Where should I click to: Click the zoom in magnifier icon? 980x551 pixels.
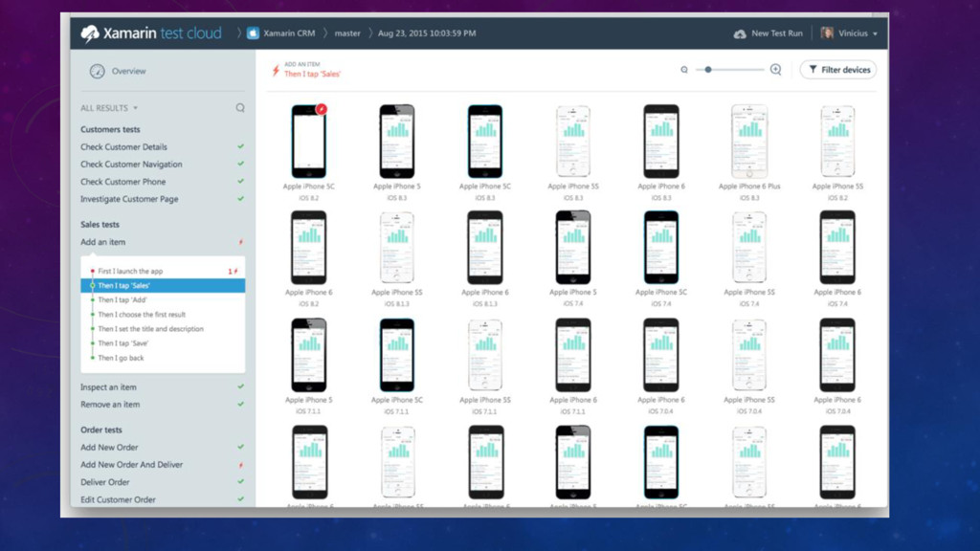pos(775,69)
